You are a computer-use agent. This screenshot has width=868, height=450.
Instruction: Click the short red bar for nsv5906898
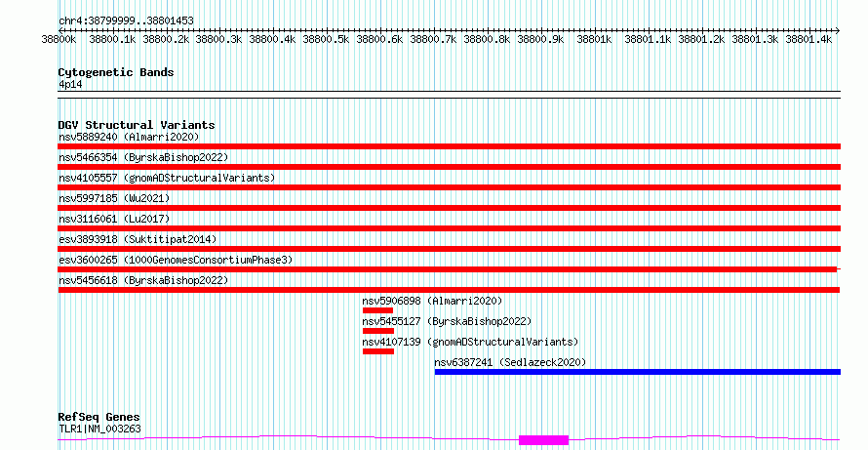pyautogui.click(x=377, y=310)
